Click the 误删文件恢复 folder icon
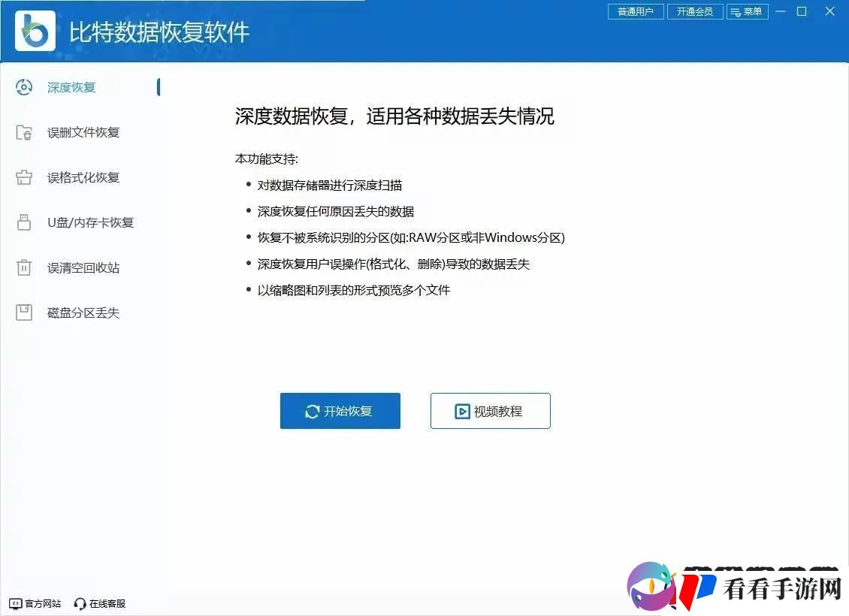This screenshot has width=849, height=616. [x=24, y=132]
